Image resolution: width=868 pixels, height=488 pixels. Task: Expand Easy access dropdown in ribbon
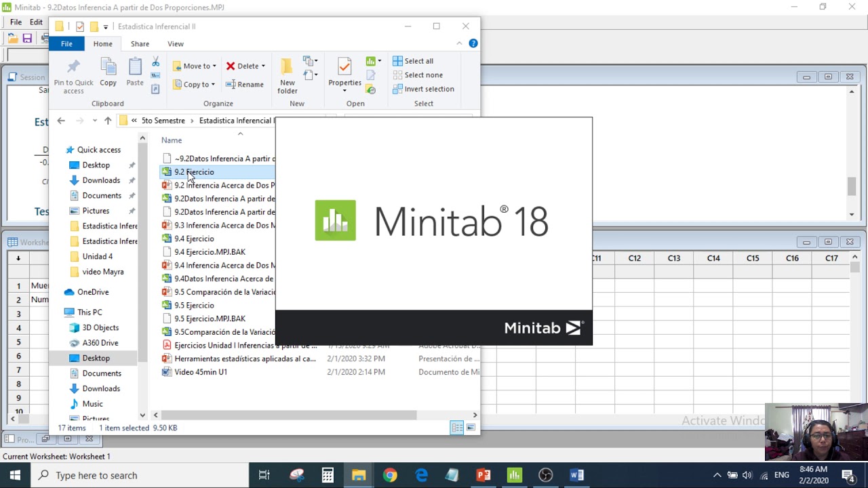coord(311,75)
